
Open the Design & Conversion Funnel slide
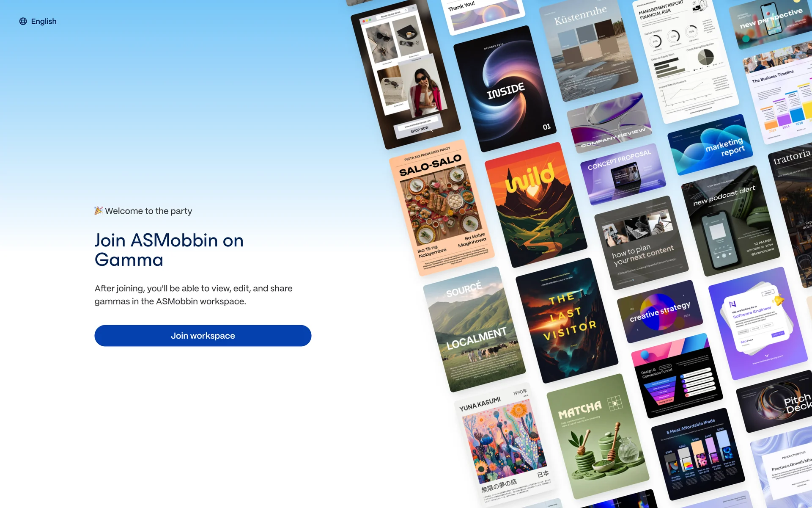677,376
